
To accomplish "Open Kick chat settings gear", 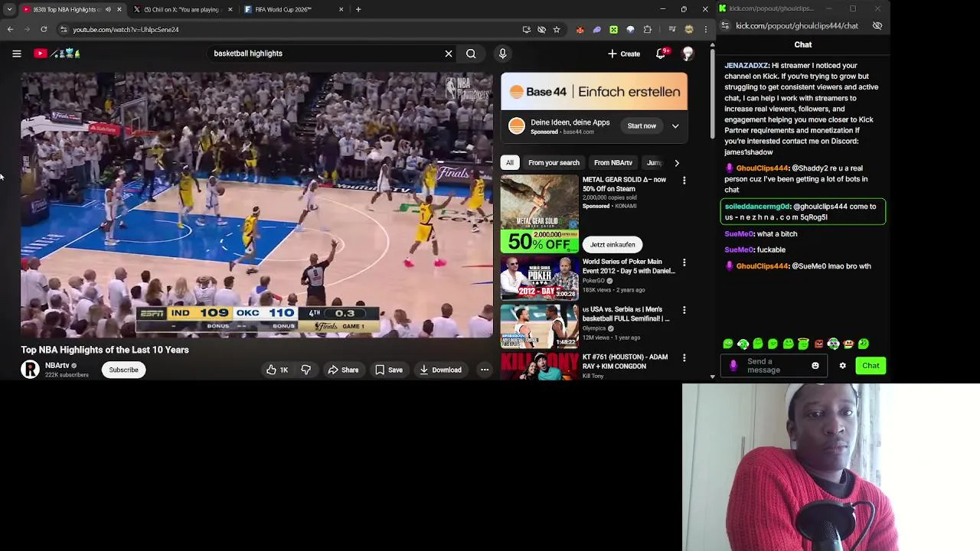I will pos(843,366).
